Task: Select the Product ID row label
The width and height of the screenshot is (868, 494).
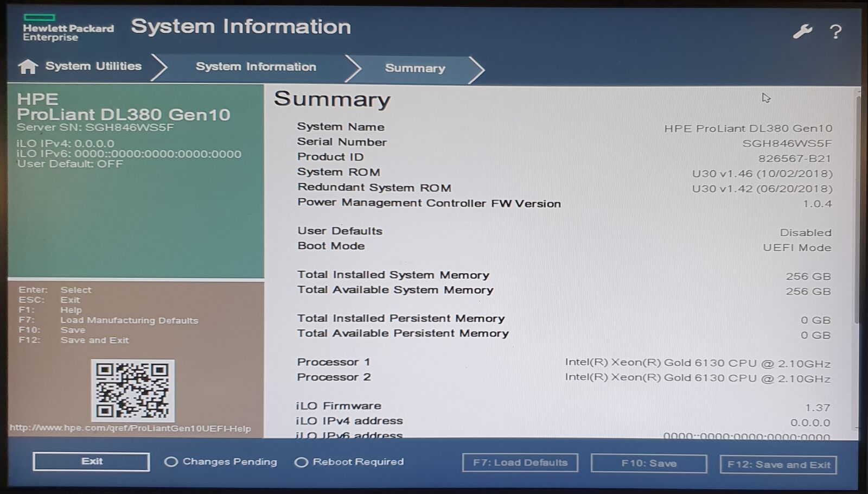Action: pyautogui.click(x=330, y=157)
